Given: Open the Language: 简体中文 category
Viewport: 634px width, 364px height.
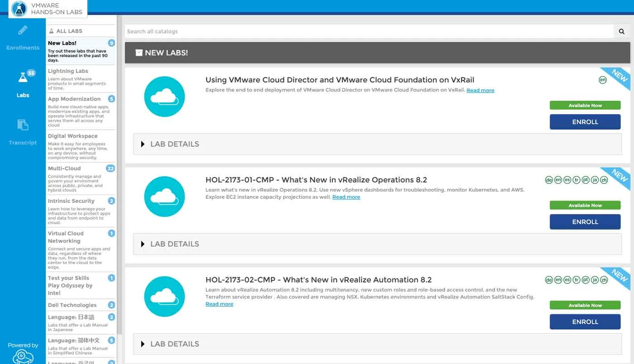Looking at the screenshot, I should [x=81, y=346].
